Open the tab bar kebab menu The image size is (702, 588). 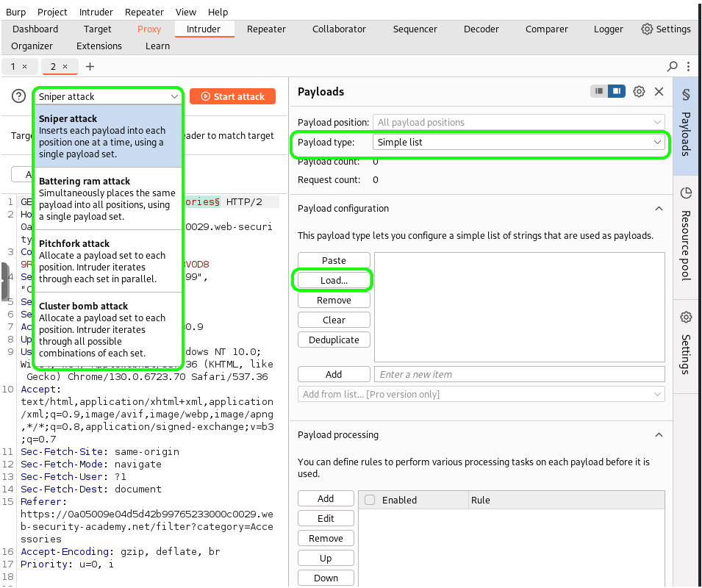tap(688, 67)
